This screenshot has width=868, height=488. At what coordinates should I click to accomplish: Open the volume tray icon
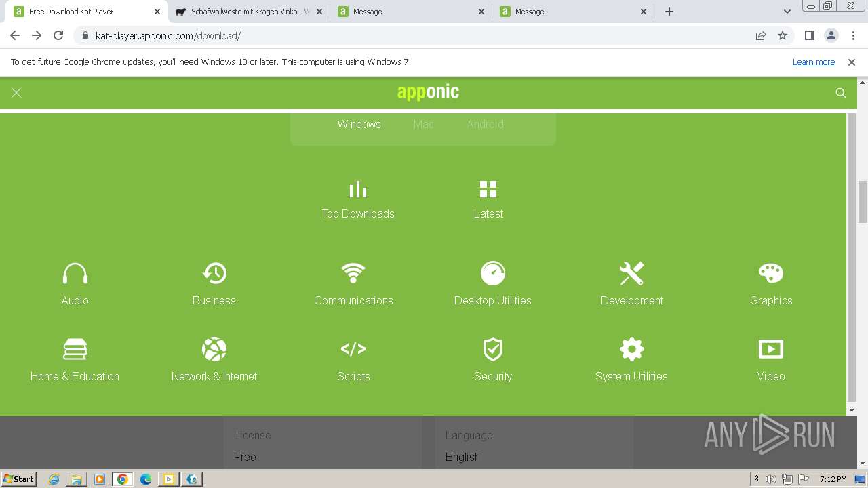click(x=771, y=479)
